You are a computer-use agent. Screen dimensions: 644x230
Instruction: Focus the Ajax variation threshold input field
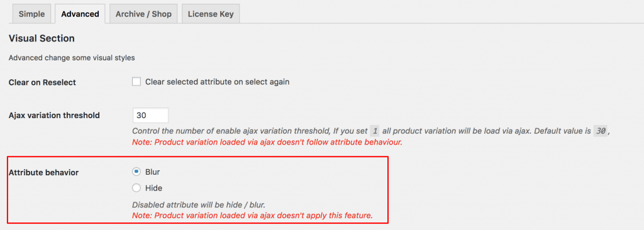150,116
